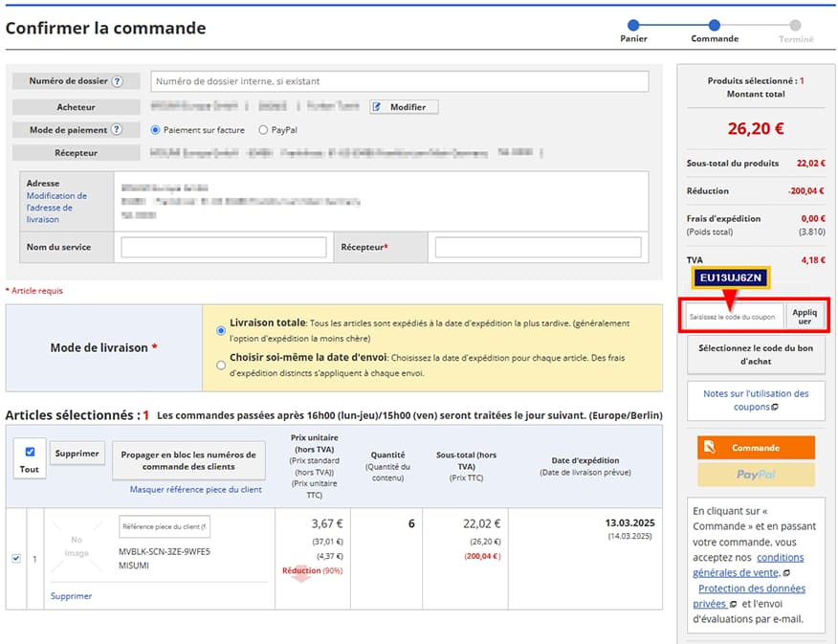Click the Appliquer coupon button

[805, 316]
